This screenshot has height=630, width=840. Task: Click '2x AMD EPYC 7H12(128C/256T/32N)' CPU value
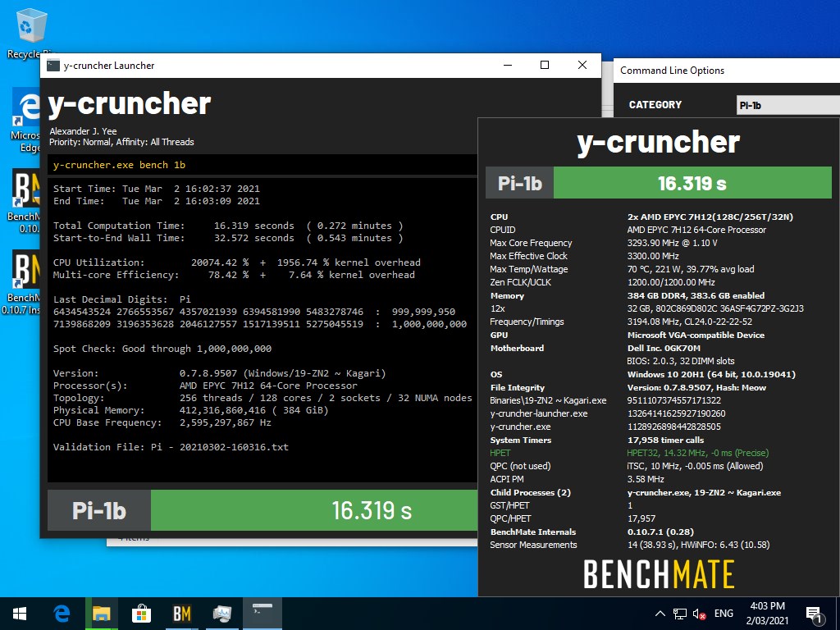(x=710, y=217)
